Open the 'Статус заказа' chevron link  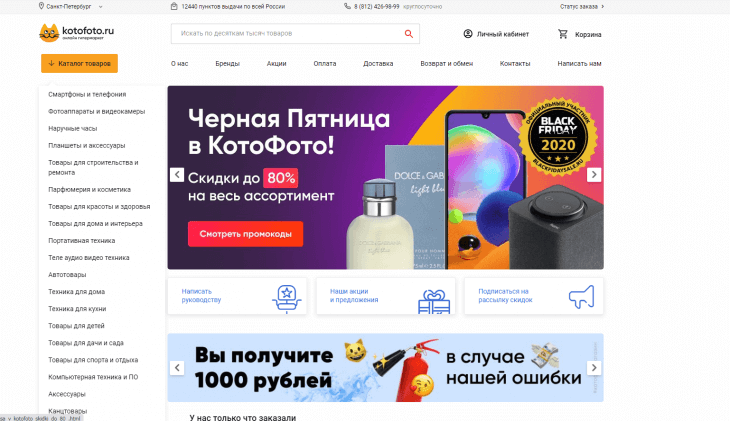coord(582,7)
